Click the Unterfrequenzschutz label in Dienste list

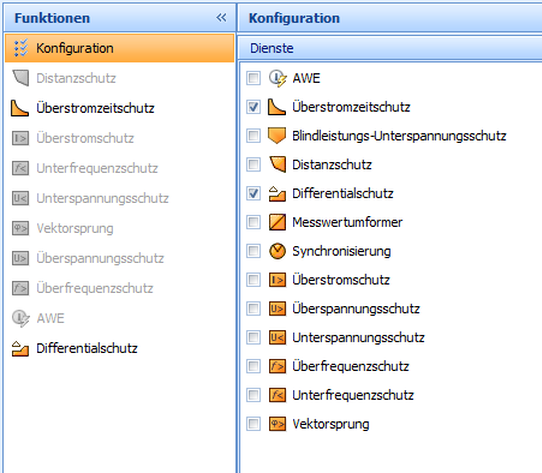(x=353, y=395)
